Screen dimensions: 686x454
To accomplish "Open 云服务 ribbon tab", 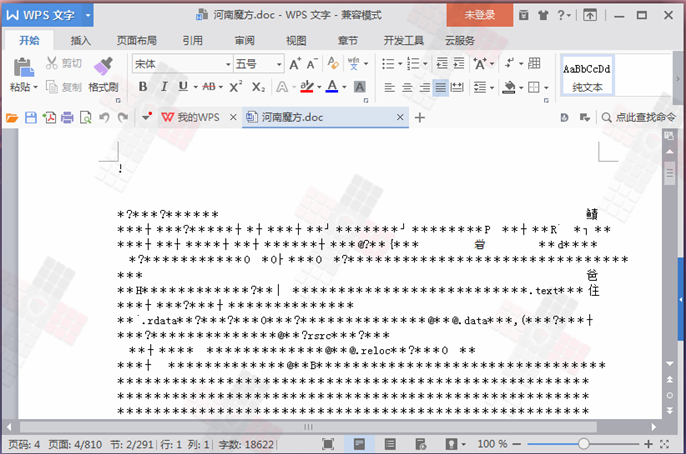I will point(460,41).
